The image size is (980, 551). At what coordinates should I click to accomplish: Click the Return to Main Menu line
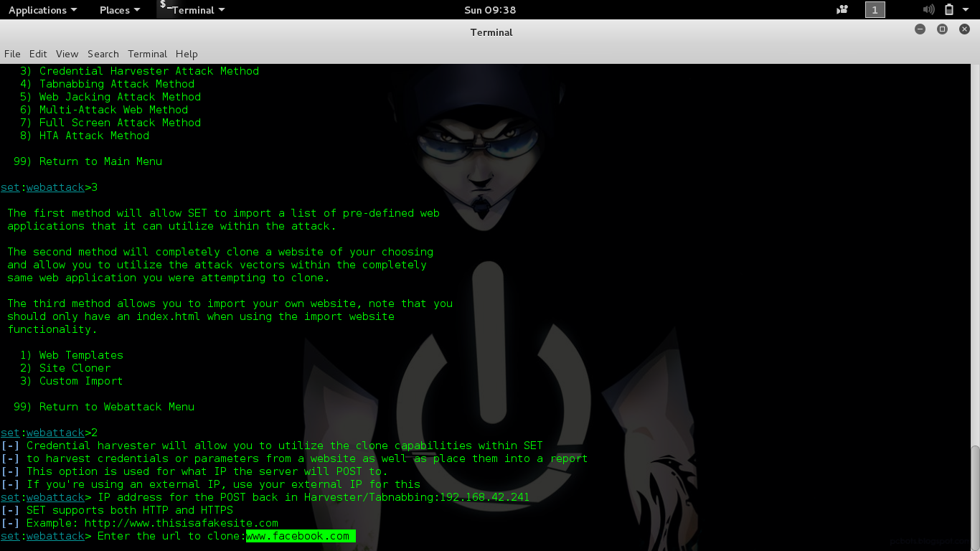point(88,161)
